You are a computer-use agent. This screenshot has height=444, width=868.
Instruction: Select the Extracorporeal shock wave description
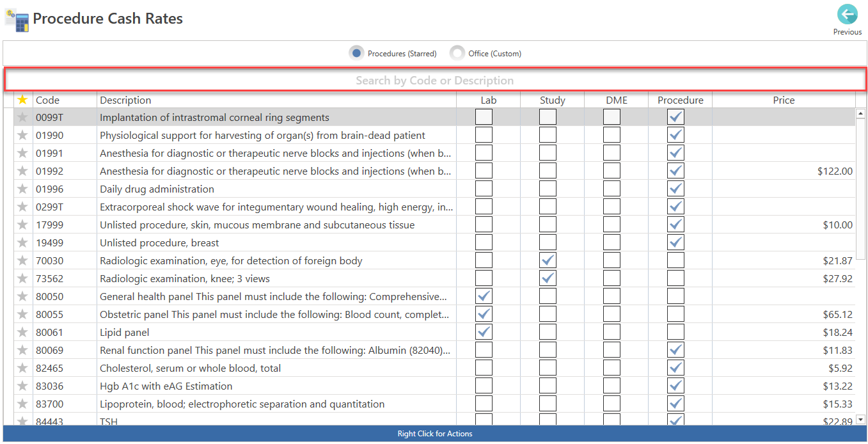276,207
